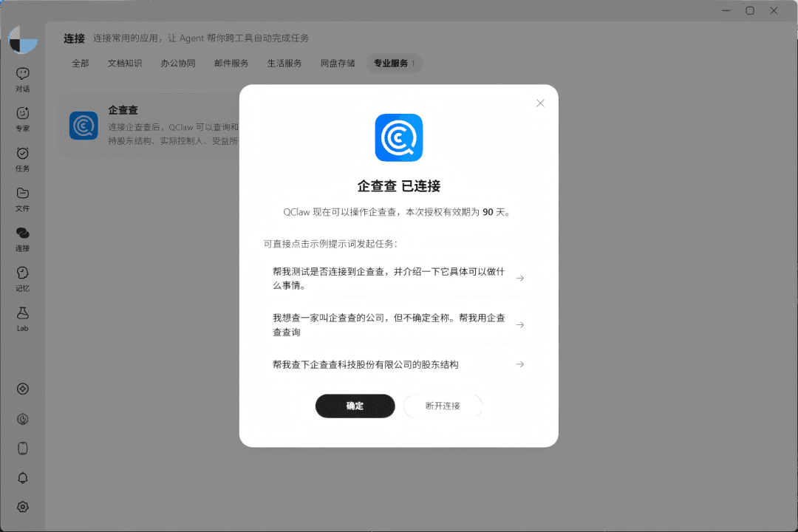
Task: Open the 任务 tasks sidebar icon
Action: (22, 160)
